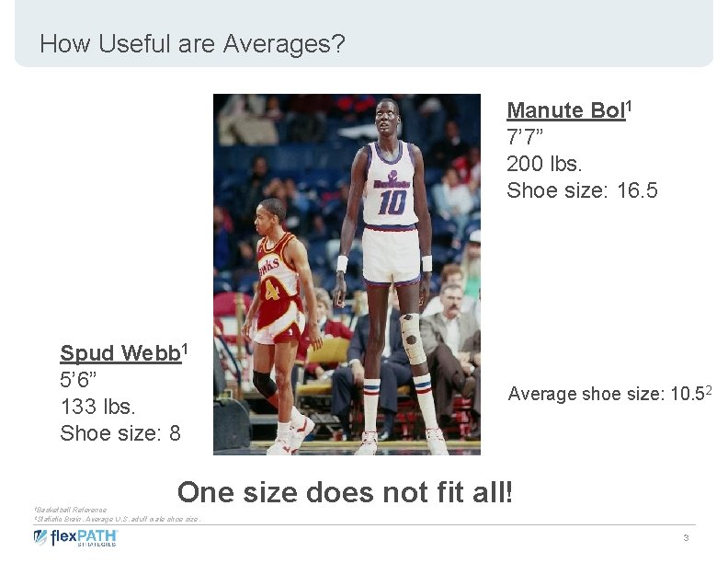Select the 5'6" height text
Image resolution: width=728 pixels, height=563 pixels.
[x=77, y=380]
